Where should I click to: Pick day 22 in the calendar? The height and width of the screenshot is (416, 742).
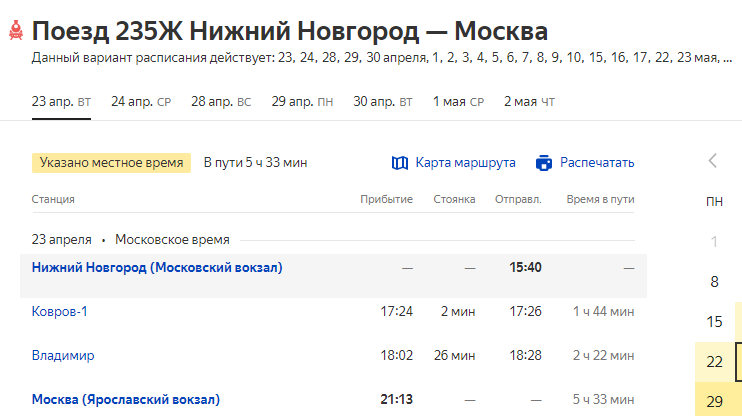point(714,361)
